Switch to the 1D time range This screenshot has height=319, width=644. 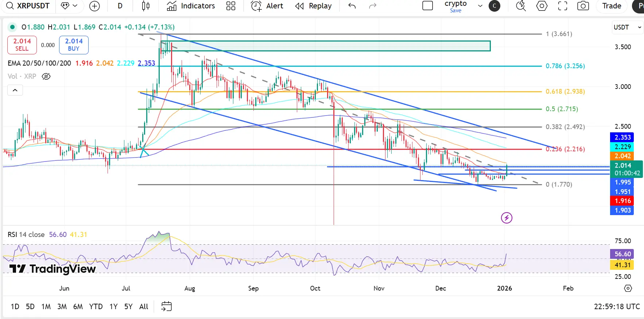coord(15,307)
